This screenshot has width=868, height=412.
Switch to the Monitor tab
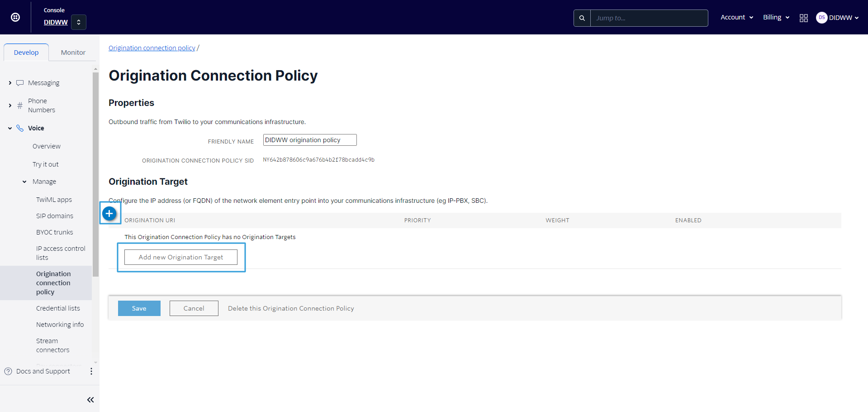(x=73, y=53)
